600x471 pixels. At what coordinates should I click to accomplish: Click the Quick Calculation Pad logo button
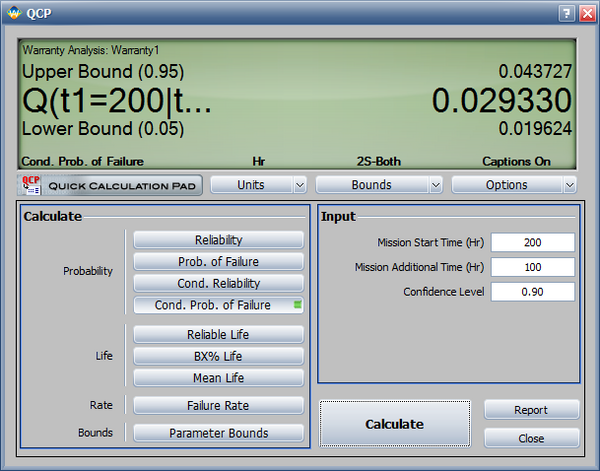(x=110, y=186)
